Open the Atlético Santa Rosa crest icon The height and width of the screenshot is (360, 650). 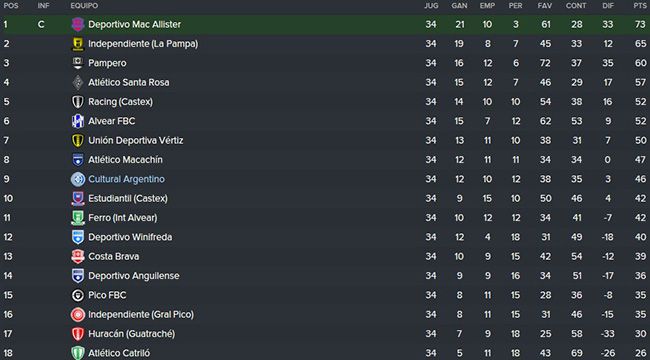pos(78,83)
